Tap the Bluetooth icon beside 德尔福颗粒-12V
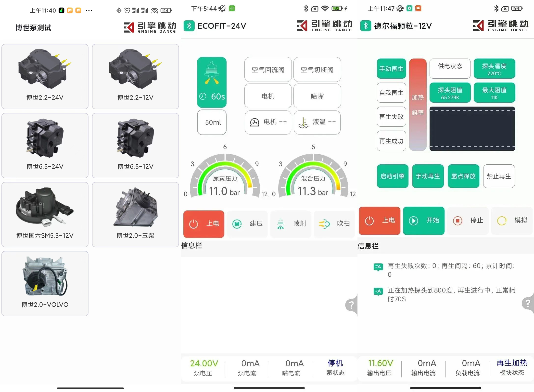The height and width of the screenshot is (392, 534). click(366, 26)
